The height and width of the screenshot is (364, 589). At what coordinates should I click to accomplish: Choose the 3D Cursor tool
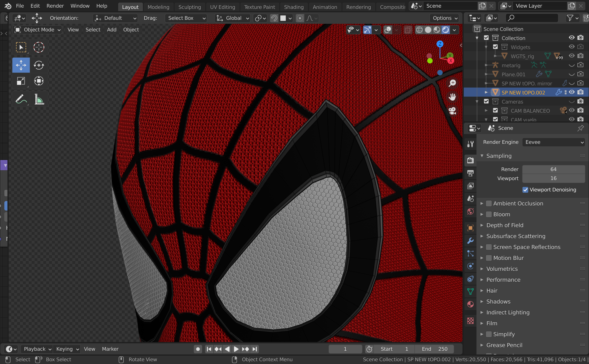tap(39, 47)
